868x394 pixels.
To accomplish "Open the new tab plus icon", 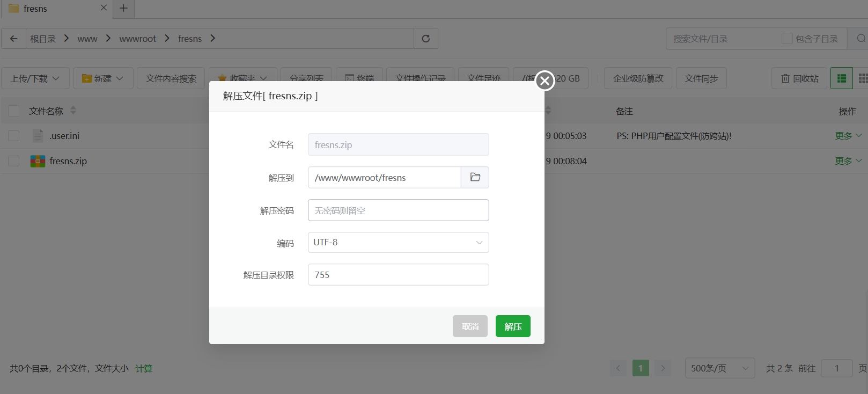I will (123, 9).
